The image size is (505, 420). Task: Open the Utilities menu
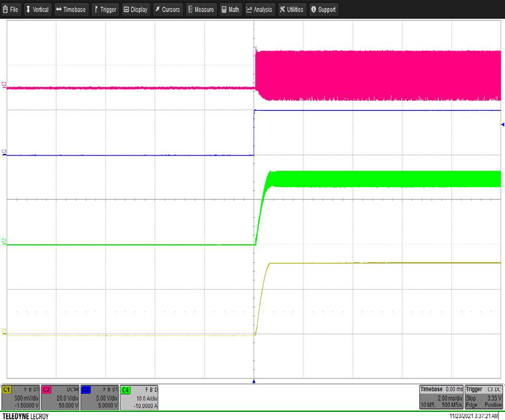coord(292,9)
